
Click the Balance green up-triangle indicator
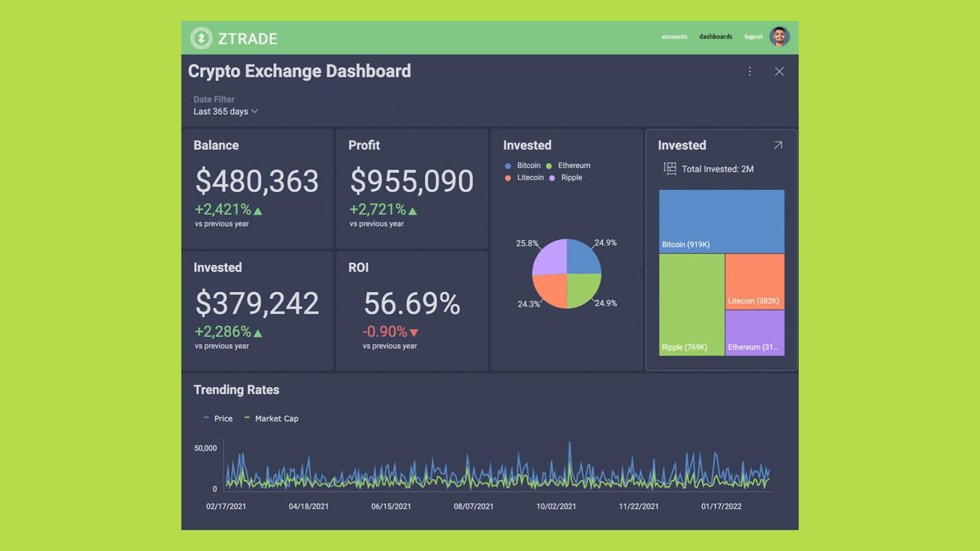pos(258,211)
